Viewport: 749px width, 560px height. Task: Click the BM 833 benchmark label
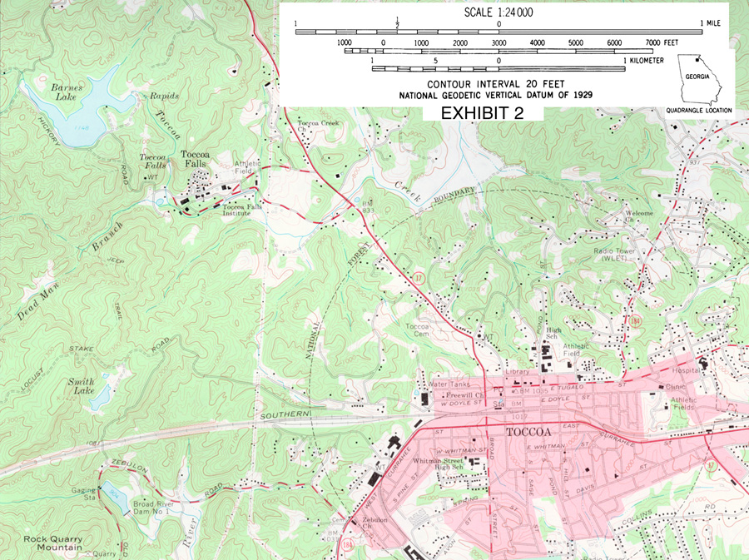369,207
